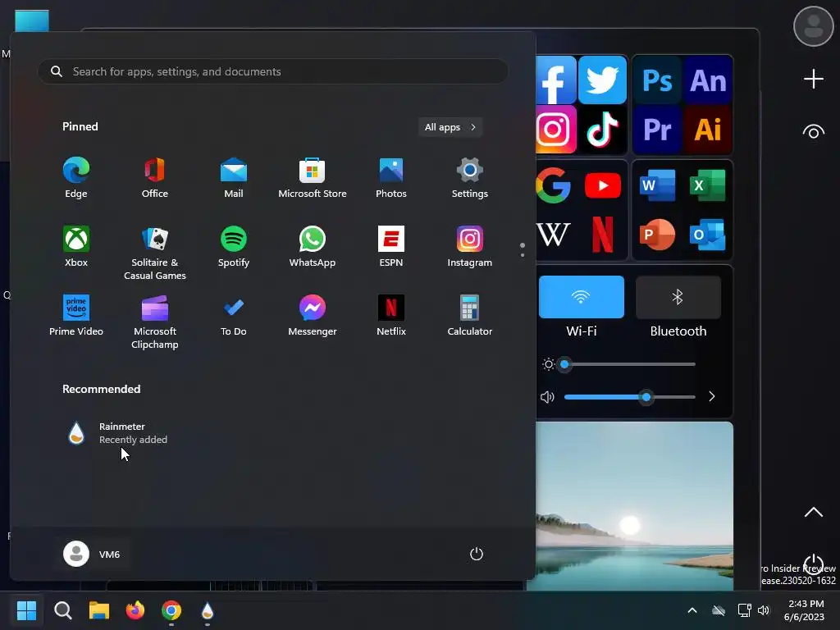
Task: Launch the Photos app
Action: click(x=391, y=178)
